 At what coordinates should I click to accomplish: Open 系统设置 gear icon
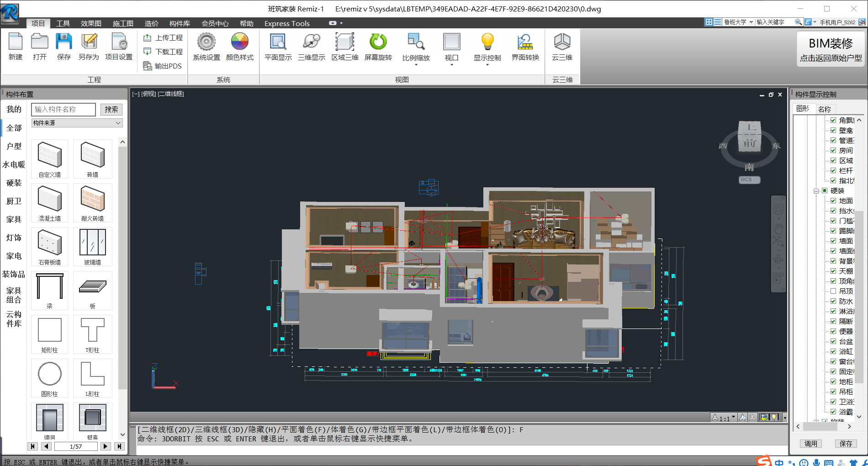click(x=206, y=47)
